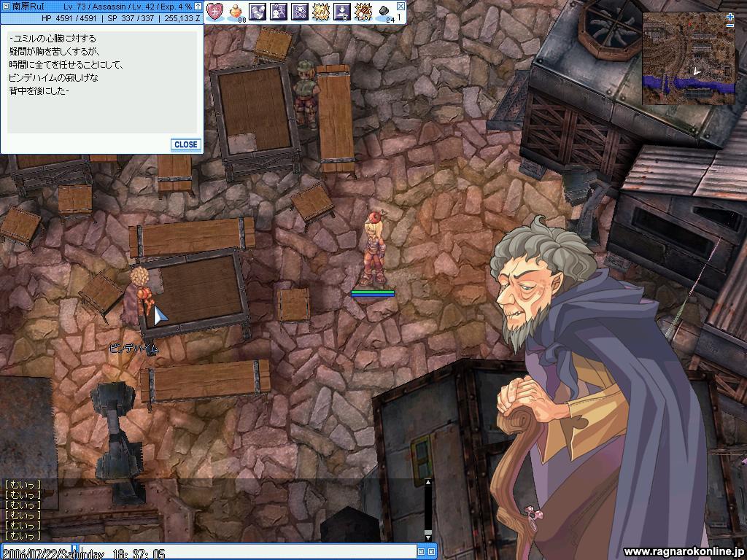747x560 pixels.
Task: Click the first chat bar option icon
Action: tap(421, 551)
